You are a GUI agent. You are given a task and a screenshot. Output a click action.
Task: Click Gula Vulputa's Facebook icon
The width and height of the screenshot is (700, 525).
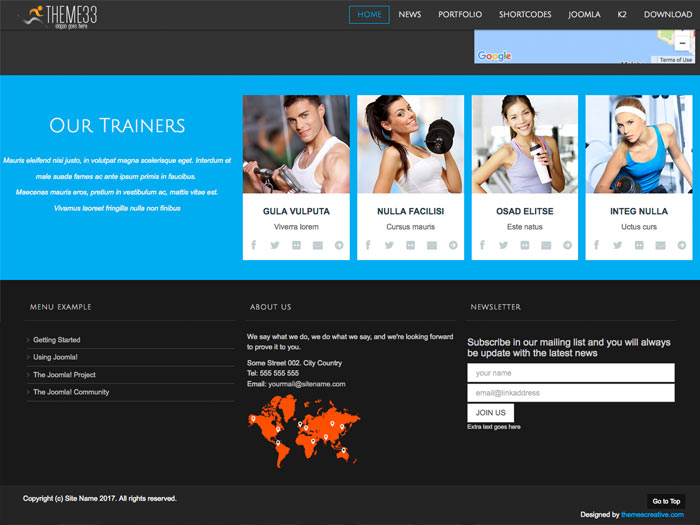click(x=253, y=245)
